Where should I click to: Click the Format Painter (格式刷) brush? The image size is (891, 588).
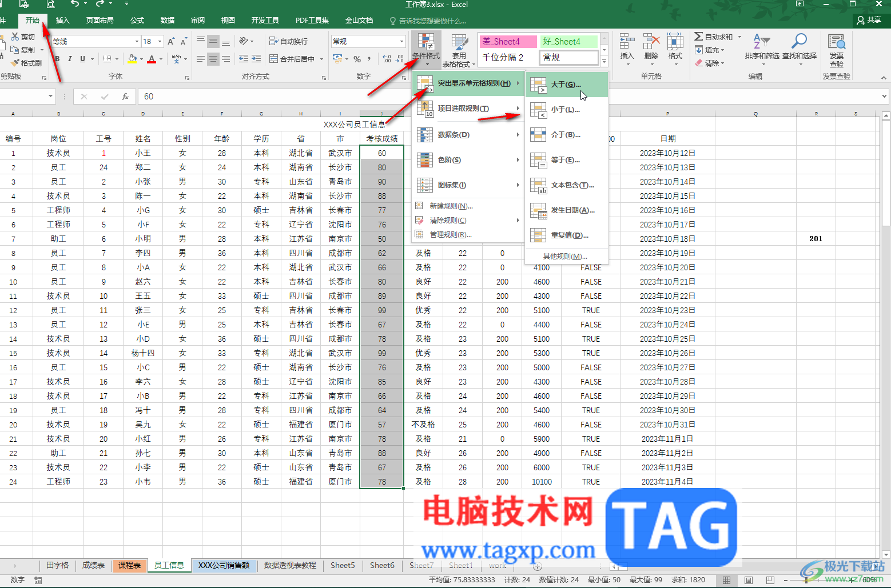pos(15,63)
